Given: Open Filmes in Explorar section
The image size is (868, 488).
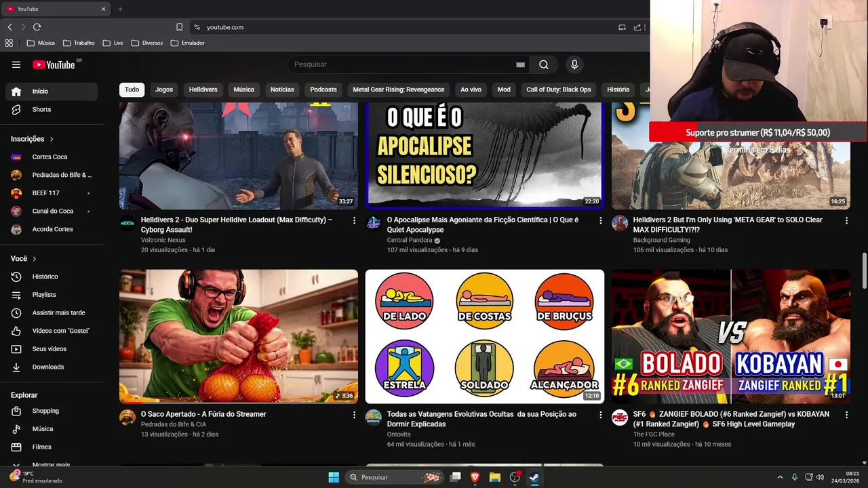Looking at the screenshot, I should point(52,447).
